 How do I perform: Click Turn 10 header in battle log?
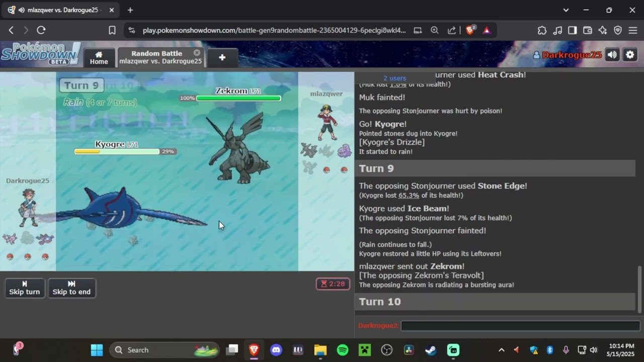click(x=495, y=302)
